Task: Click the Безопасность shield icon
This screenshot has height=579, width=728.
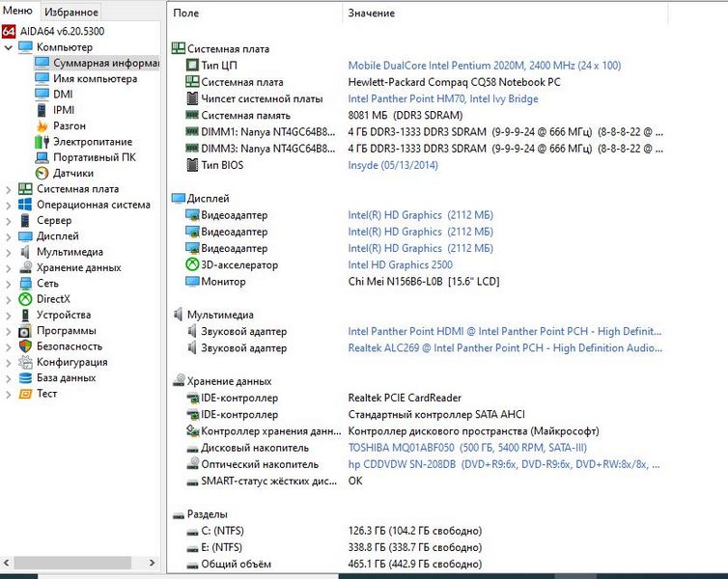Action: click(25, 346)
